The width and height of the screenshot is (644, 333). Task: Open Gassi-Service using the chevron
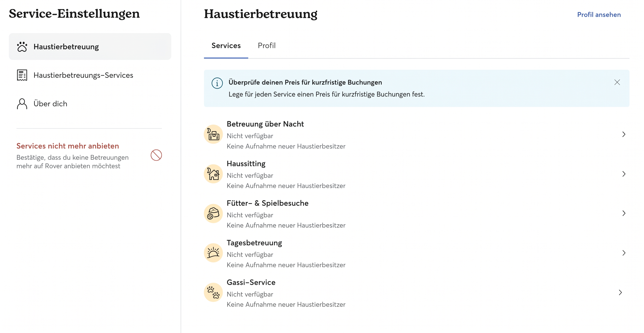[x=620, y=293]
